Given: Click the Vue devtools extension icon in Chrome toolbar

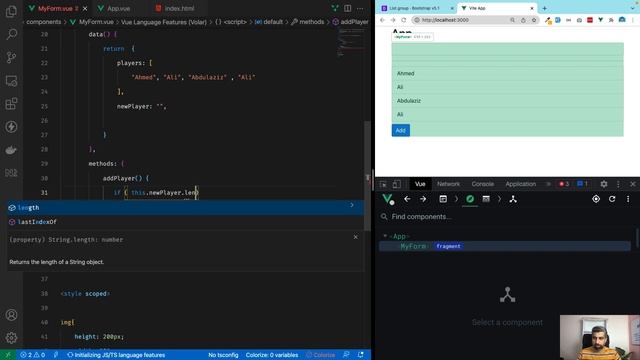Looking at the screenshot, I should [600, 20].
